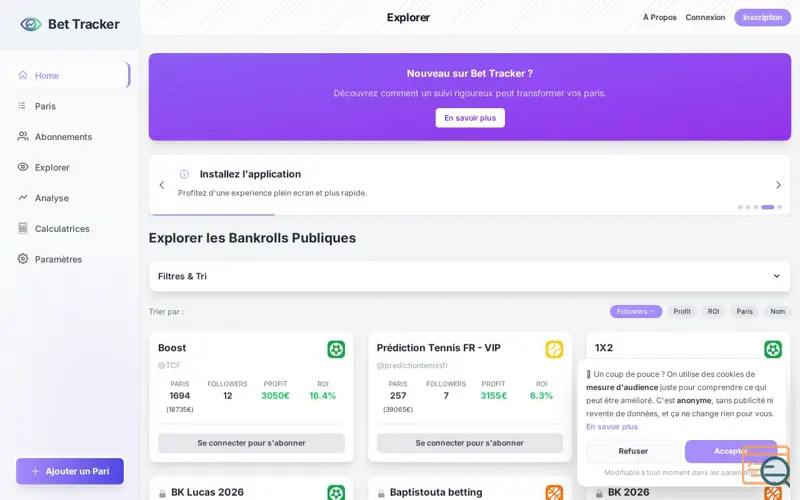800x500 pixels.
Task: Click the football icon on 1X2 card
Action: [773, 349]
